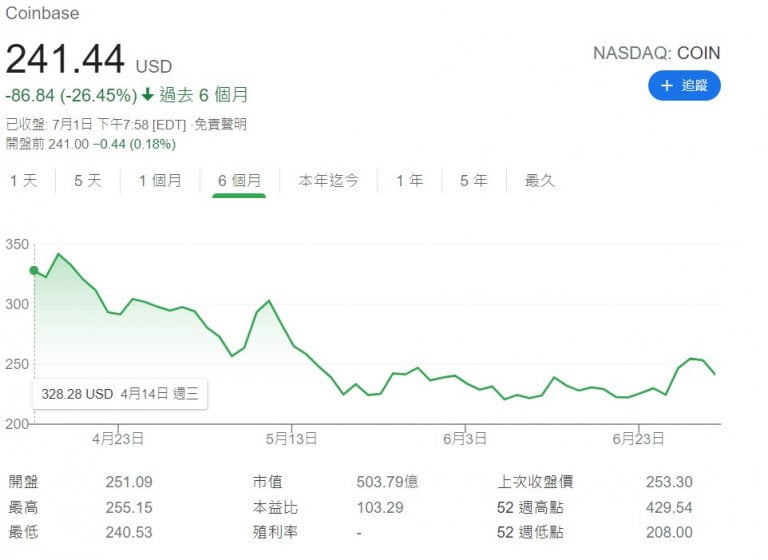Click the 6月23日 axis date label
768x560 pixels.
point(638,438)
